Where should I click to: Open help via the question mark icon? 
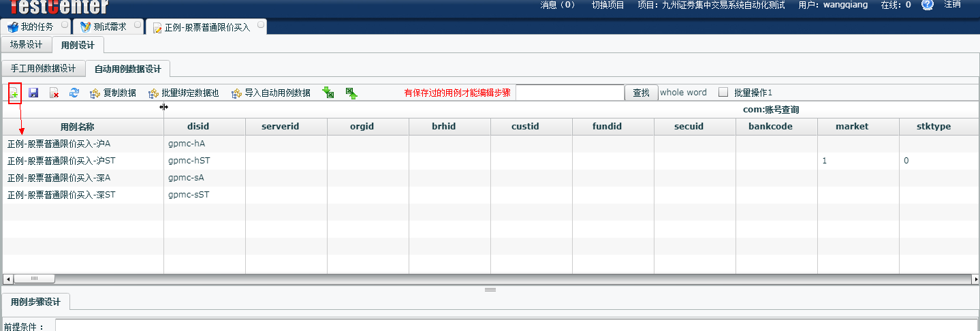pos(927,5)
